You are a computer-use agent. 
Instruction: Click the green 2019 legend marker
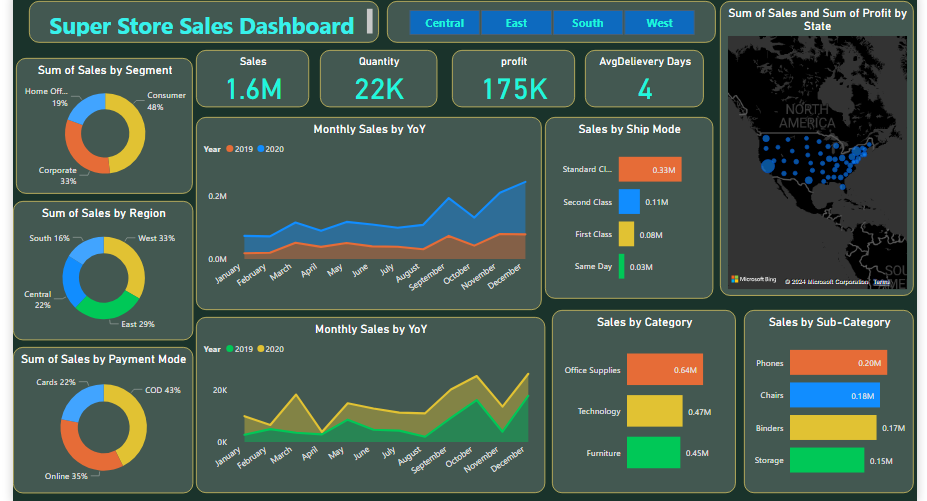[229, 349]
